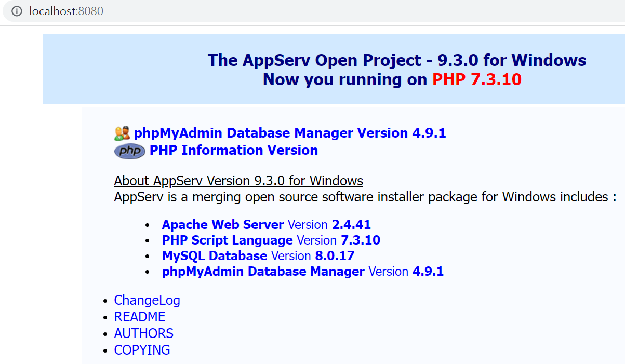This screenshot has width=625, height=364.
Task: Open PHP Information Version link
Action: point(234,150)
